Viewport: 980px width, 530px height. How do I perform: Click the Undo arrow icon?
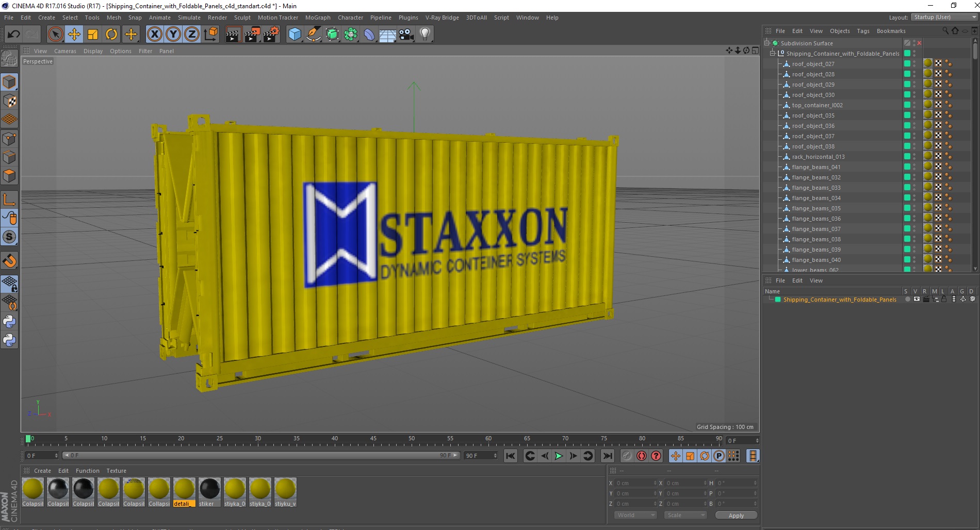14,35
